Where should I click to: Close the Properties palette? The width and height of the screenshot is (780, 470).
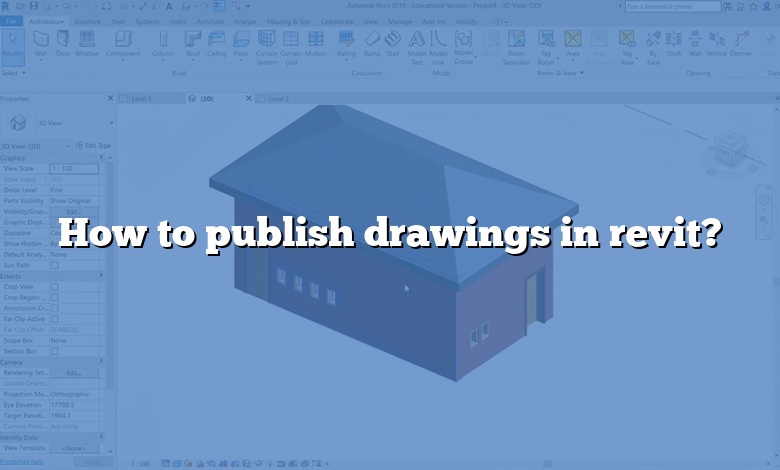coord(110,98)
